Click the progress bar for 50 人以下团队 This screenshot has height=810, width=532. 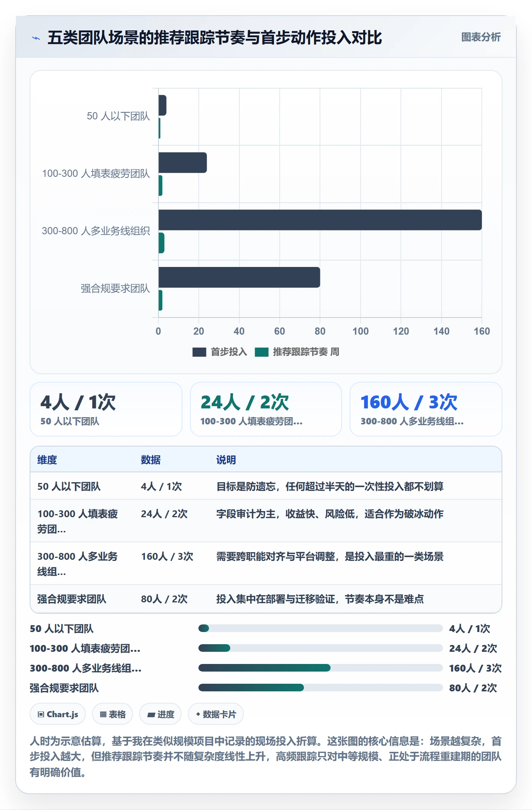(x=320, y=628)
